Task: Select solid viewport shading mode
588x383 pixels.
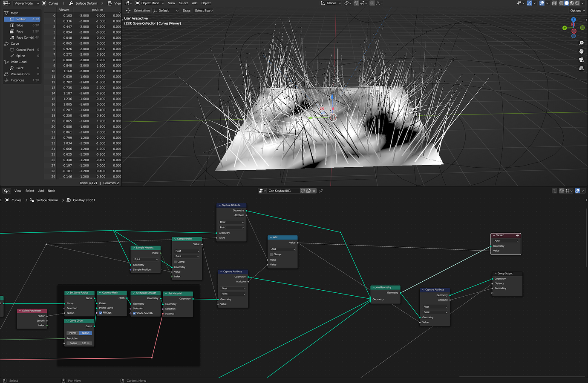Action: pyautogui.click(x=567, y=3)
